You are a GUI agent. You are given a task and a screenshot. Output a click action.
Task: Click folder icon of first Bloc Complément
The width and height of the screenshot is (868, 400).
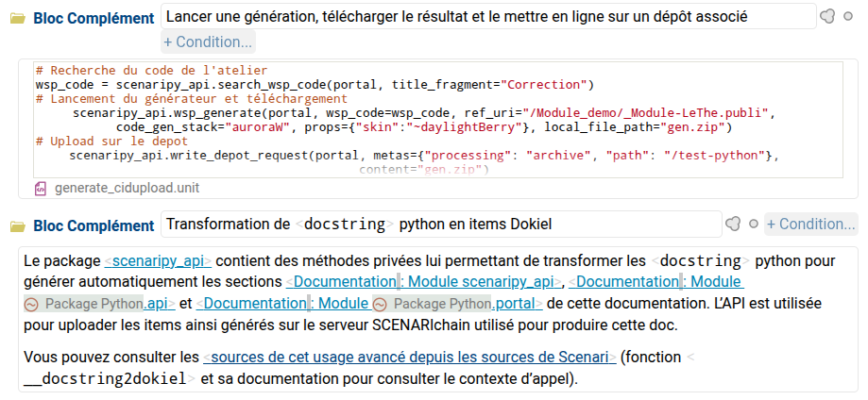[x=17, y=19]
